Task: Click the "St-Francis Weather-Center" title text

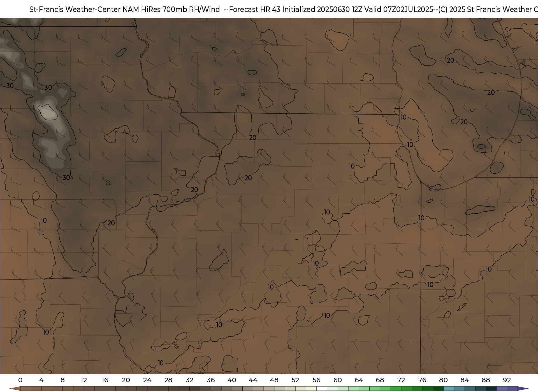Action: click(x=75, y=10)
